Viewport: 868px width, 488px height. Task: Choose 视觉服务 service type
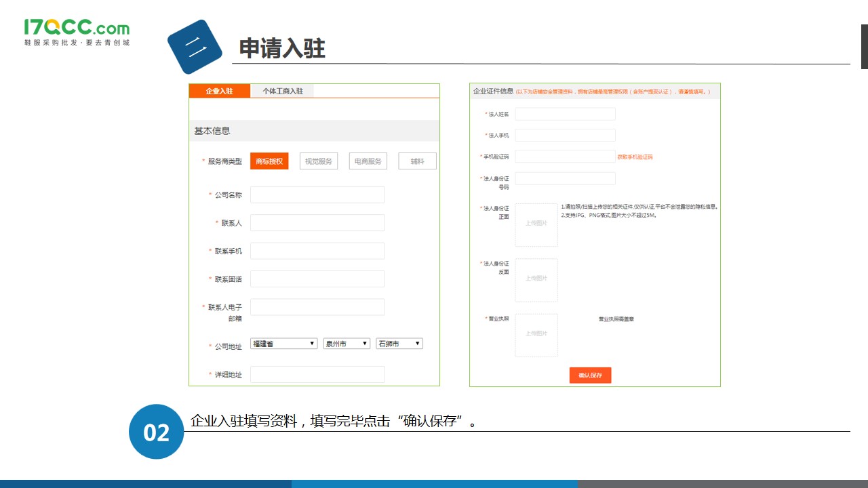[x=319, y=161]
